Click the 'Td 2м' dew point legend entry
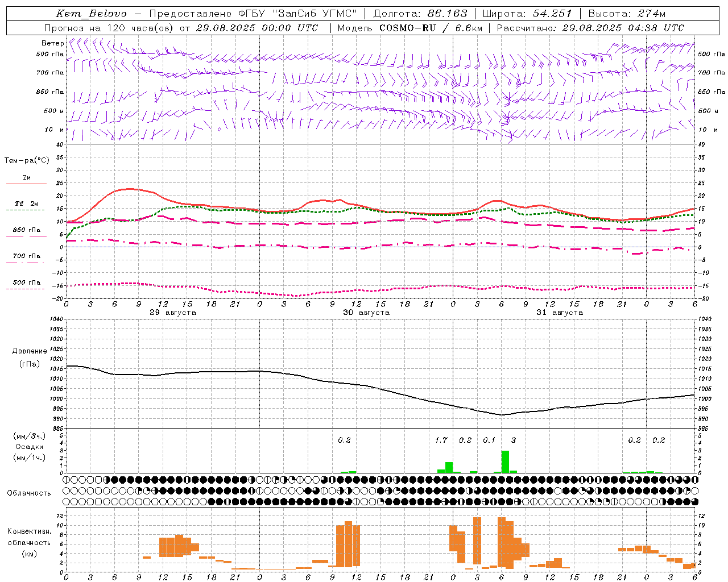The width and height of the screenshot is (728, 582). (x=26, y=203)
